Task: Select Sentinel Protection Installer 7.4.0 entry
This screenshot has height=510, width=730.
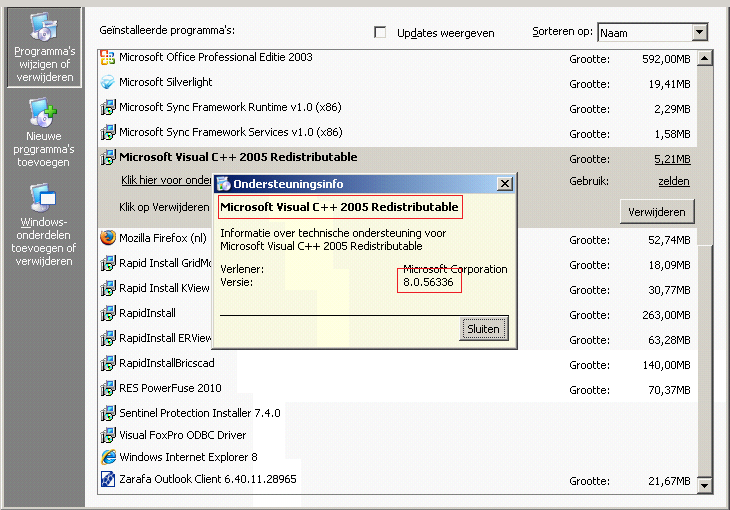Action: coord(199,413)
